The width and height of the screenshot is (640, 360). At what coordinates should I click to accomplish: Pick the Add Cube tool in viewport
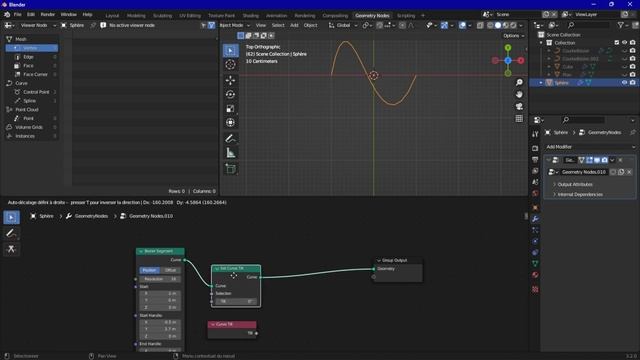point(231,169)
